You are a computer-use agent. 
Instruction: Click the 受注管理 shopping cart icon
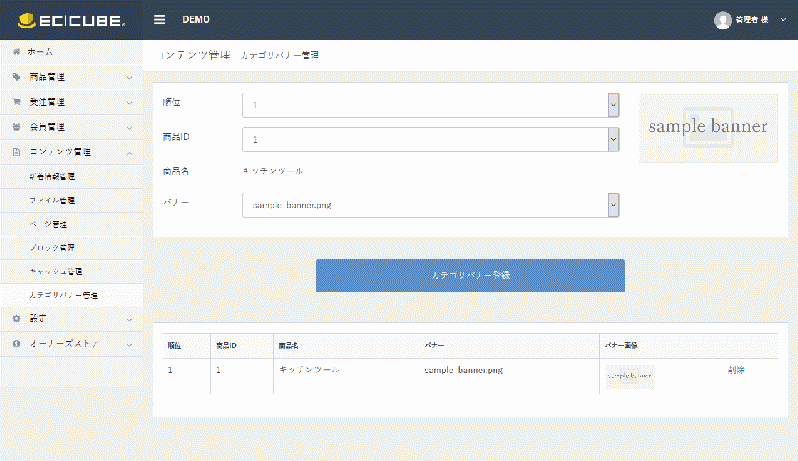(x=16, y=102)
